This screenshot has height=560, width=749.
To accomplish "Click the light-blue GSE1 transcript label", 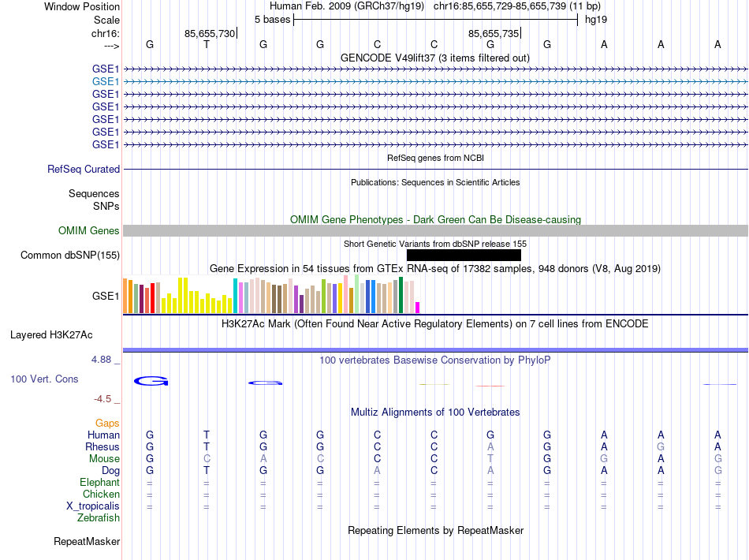I will 106,82.
